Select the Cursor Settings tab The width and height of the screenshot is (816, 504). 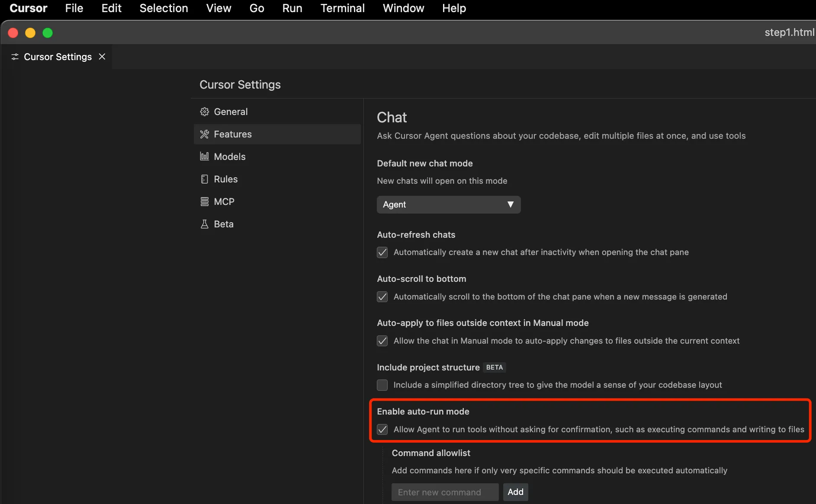coord(58,57)
